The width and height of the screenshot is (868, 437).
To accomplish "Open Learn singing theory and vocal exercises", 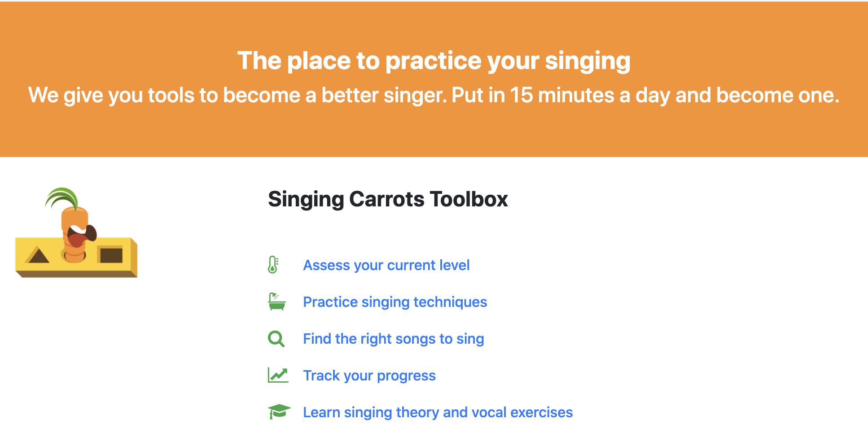I will pyautogui.click(x=438, y=412).
